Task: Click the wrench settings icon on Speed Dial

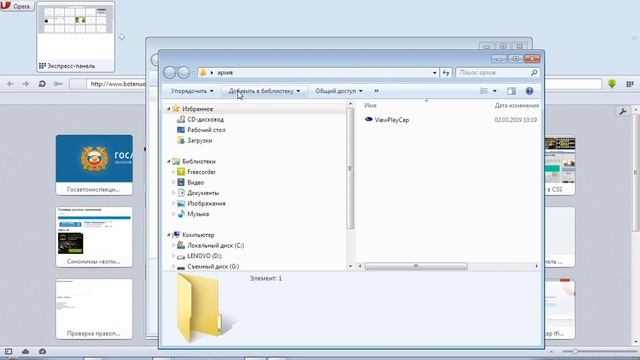Action: tap(622, 111)
